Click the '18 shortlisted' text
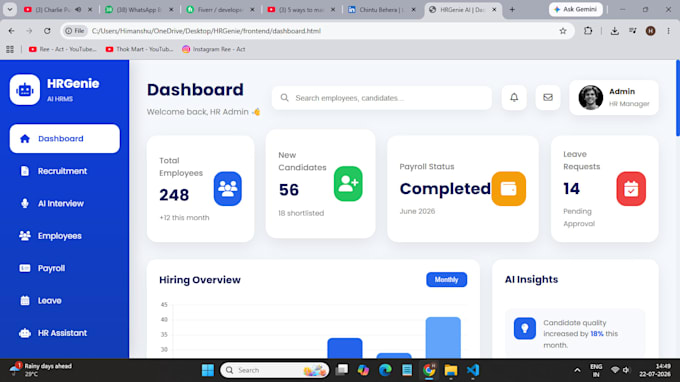The width and height of the screenshot is (680, 382). pos(301,213)
